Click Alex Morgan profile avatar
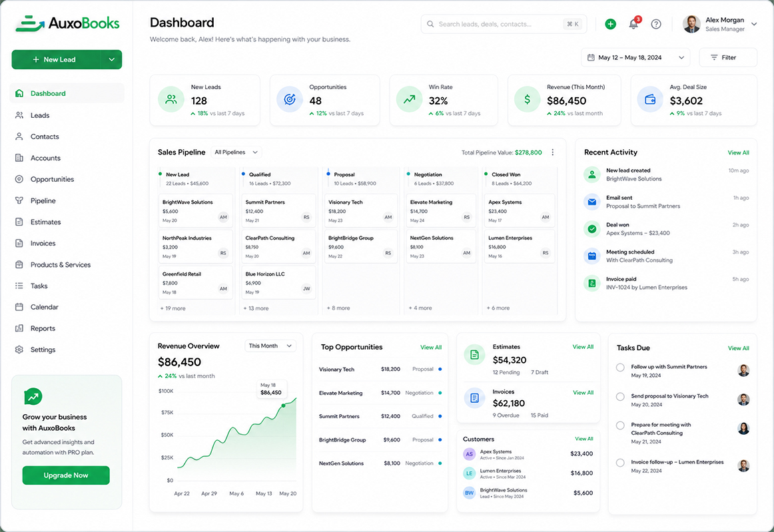This screenshot has width=774, height=532. [691, 24]
